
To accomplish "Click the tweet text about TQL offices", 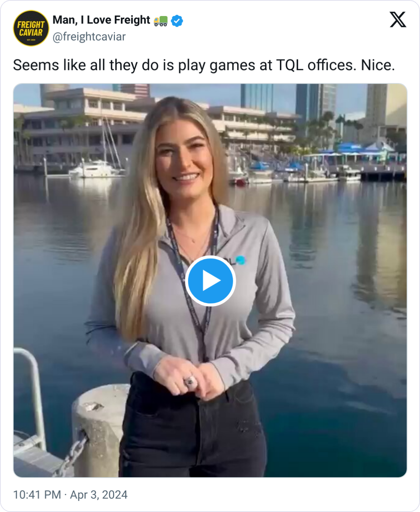I will click(x=204, y=65).
